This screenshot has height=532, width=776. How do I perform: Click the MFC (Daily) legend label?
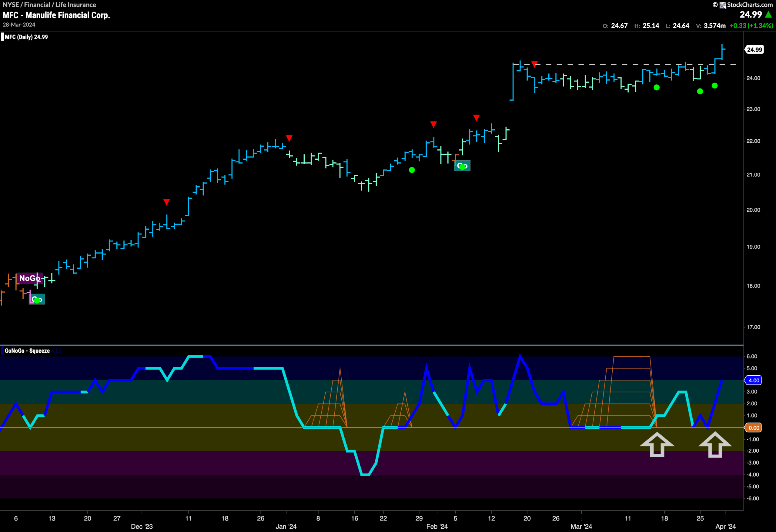(x=26, y=37)
